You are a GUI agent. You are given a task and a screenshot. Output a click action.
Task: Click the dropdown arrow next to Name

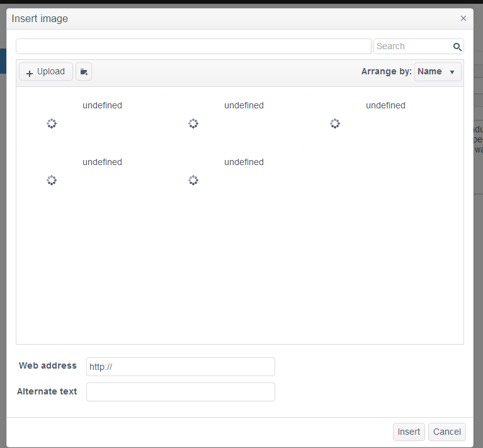point(452,72)
